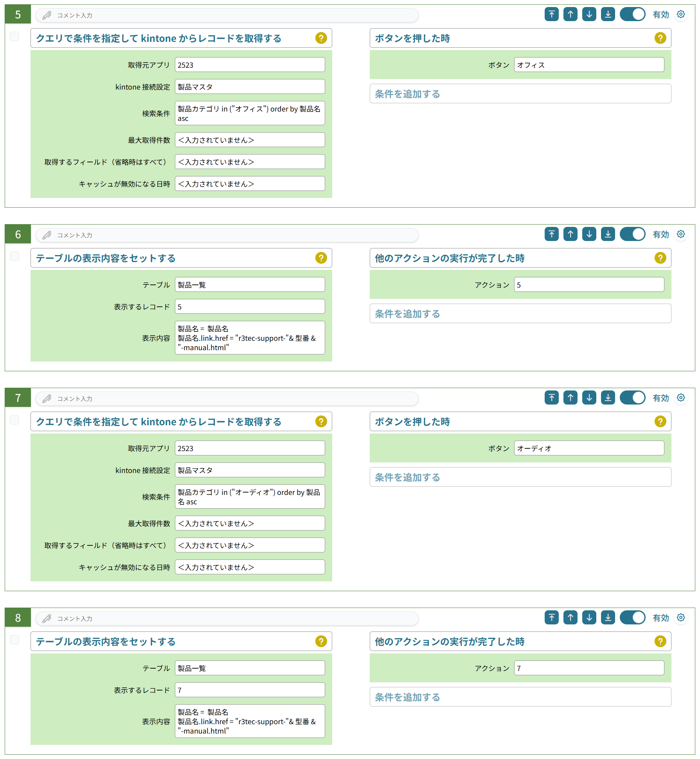Edit row 5 検索条件 オフィス query field
Viewport: 700px width, 759px height.
pos(250,113)
